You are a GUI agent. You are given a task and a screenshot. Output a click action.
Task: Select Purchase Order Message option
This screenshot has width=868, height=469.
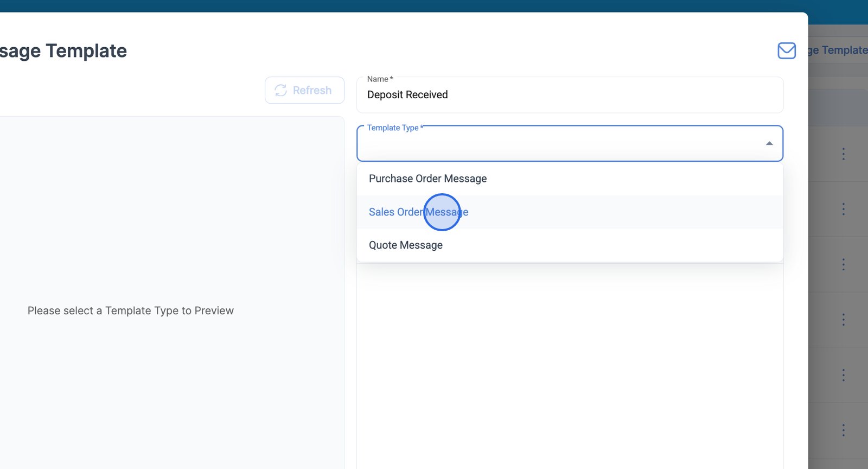click(427, 179)
